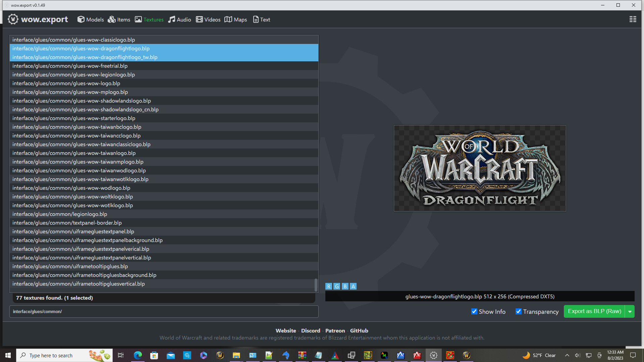Switch to the Textures tab

[149, 19]
